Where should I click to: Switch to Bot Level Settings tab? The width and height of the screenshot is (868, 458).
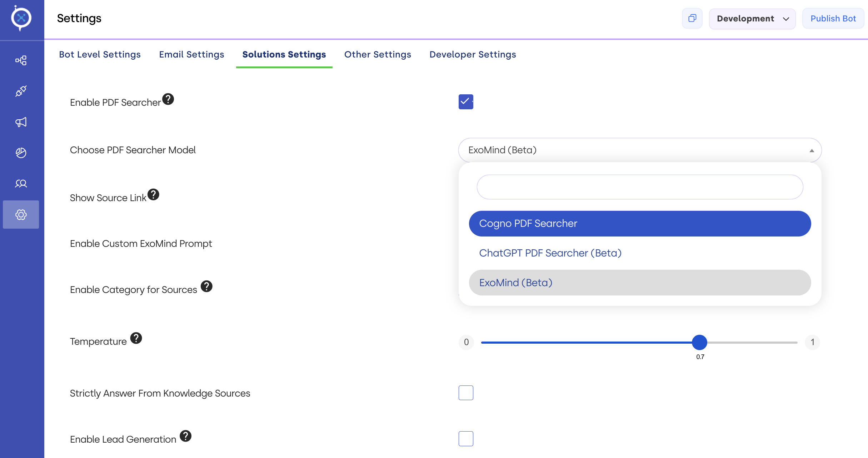(100, 54)
